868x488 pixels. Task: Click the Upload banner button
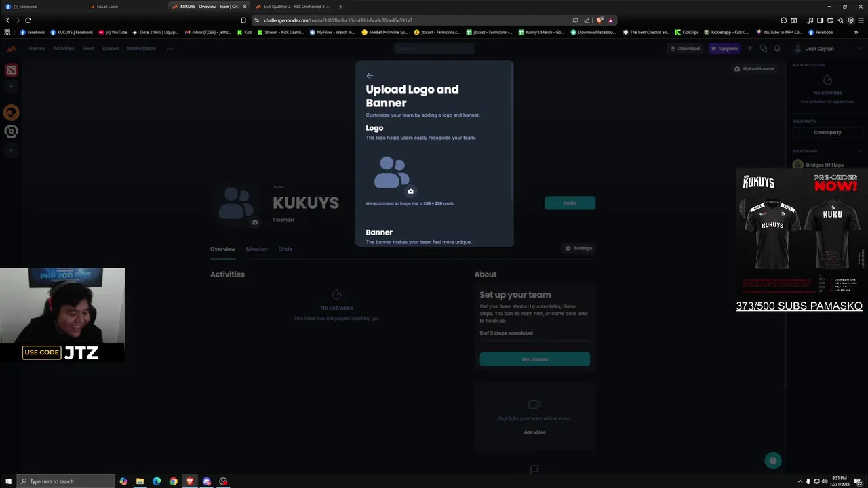coord(755,69)
